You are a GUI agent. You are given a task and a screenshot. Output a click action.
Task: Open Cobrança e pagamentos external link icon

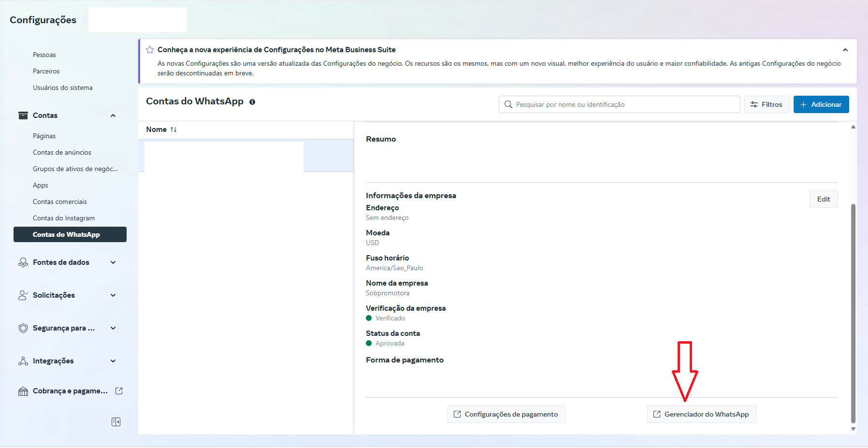point(119,391)
